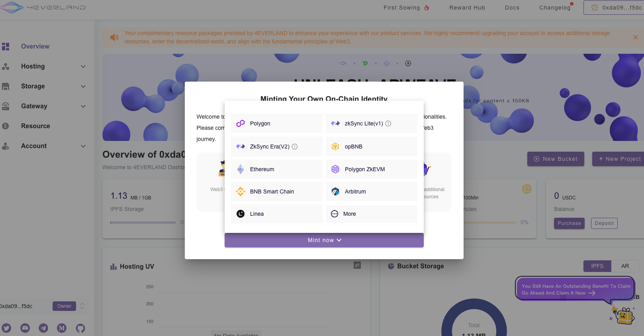The image size is (644, 336).
Task: Open Mint now dropdown
Action: 324,240
